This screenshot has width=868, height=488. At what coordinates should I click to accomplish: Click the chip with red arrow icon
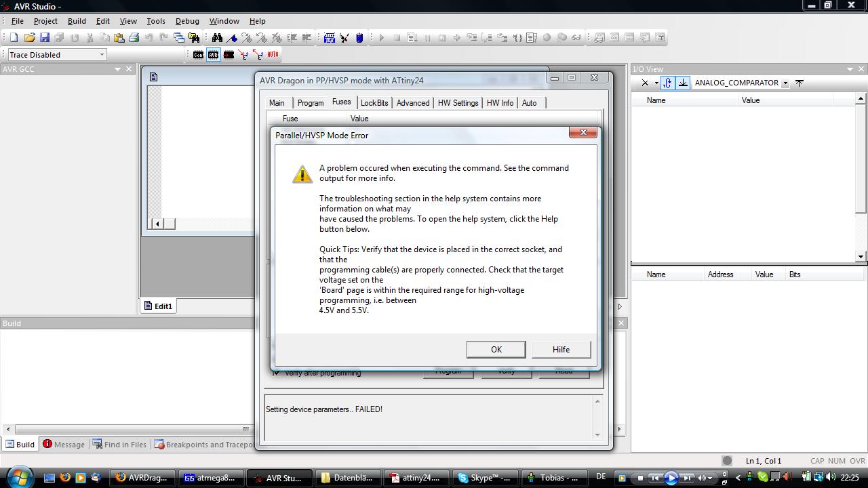(229, 55)
